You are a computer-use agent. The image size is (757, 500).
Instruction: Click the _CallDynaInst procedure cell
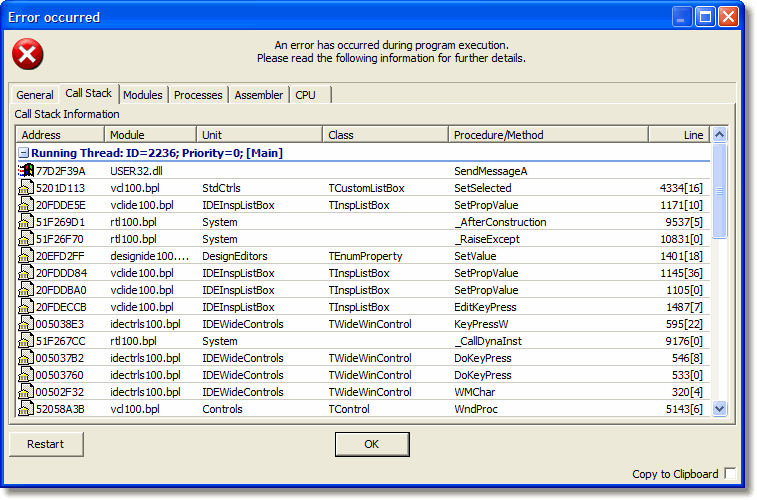[x=488, y=341]
